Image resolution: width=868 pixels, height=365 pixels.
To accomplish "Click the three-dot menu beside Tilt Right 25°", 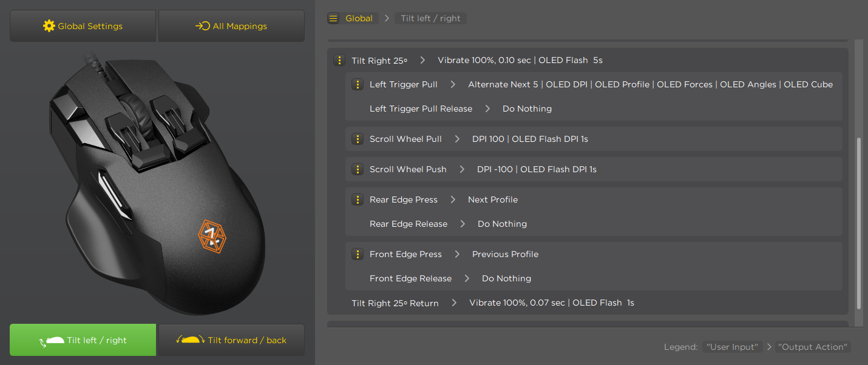I will [x=340, y=61].
